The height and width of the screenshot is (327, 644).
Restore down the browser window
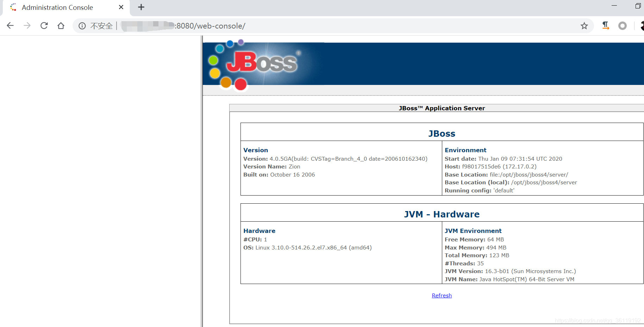638,6
